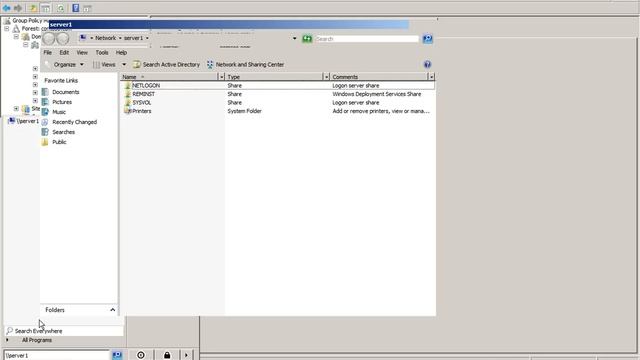Sort by the Type column header

274,77
